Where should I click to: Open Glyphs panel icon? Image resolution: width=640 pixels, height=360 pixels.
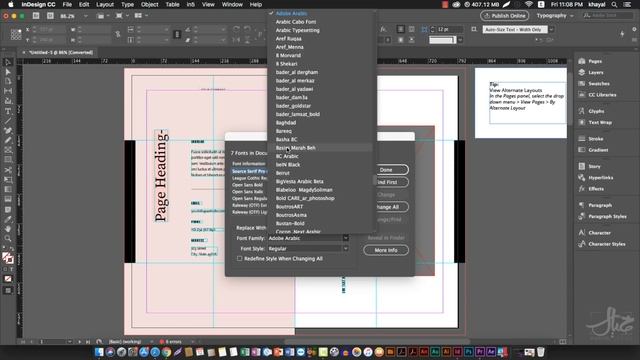[582, 111]
